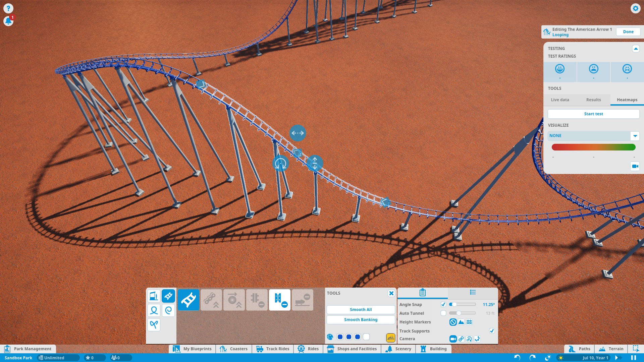Click the yellow bulldozer terrain icon
This screenshot has height=362, width=644.
(x=390, y=337)
